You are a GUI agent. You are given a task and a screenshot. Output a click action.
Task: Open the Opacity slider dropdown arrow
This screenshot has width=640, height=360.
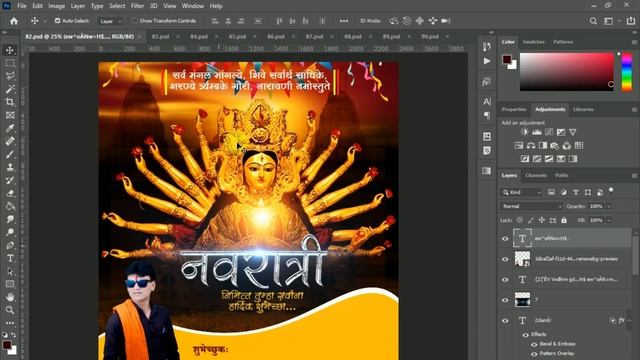[x=609, y=207]
